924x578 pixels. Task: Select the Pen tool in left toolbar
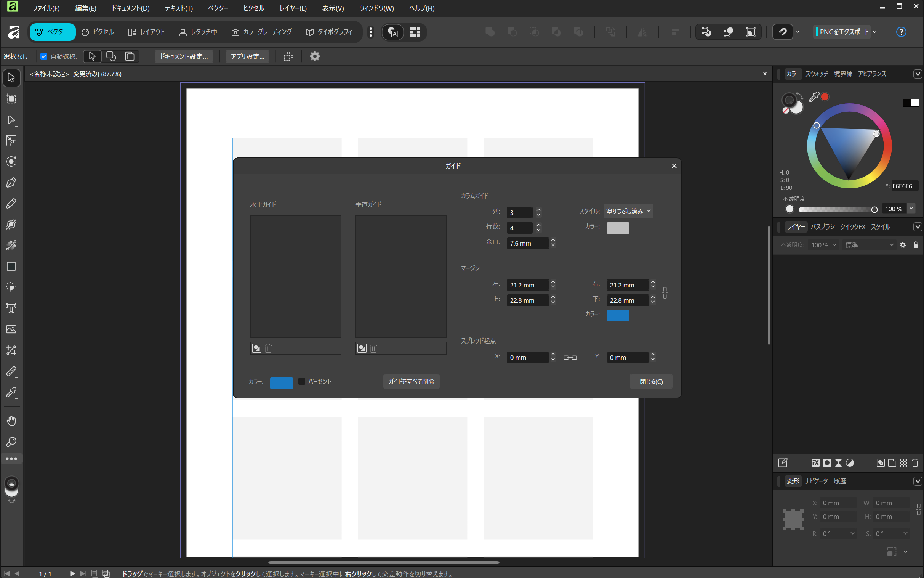pyautogui.click(x=11, y=182)
